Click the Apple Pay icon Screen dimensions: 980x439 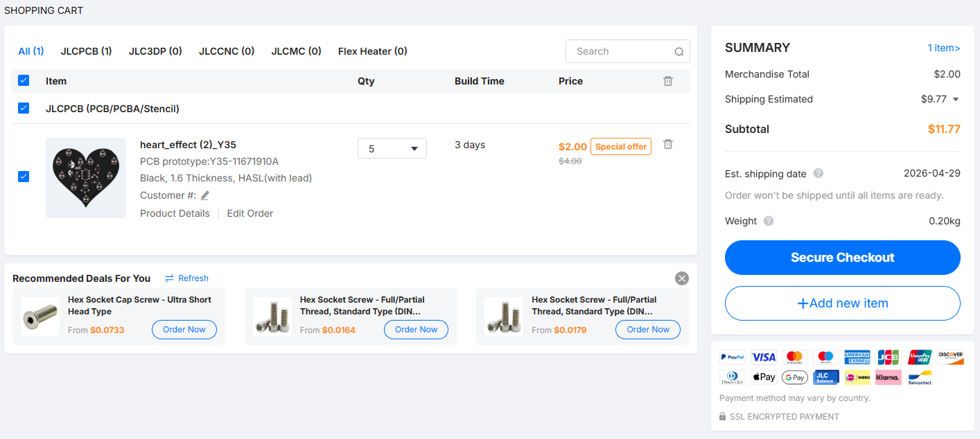point(764,377)
